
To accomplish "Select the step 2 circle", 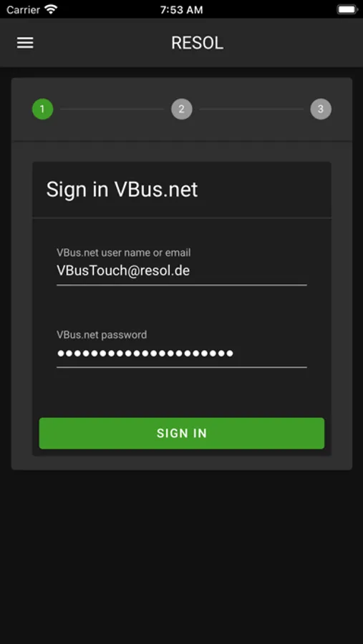I will (182, 109).
